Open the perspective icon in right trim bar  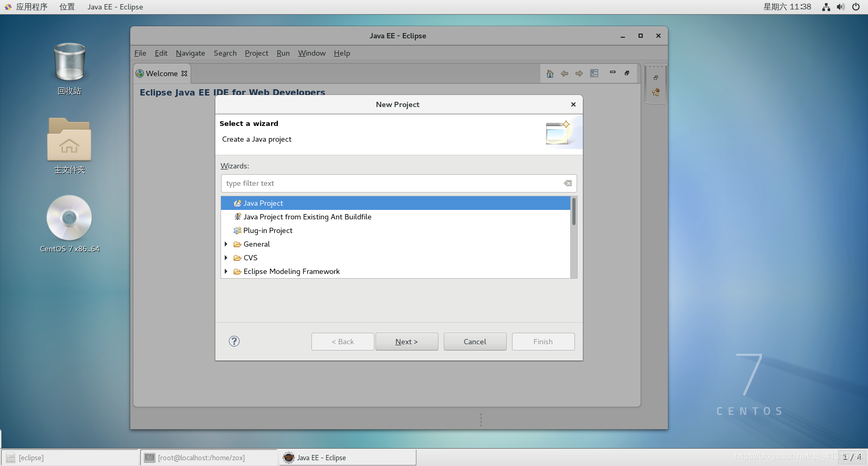click(656, 92)
